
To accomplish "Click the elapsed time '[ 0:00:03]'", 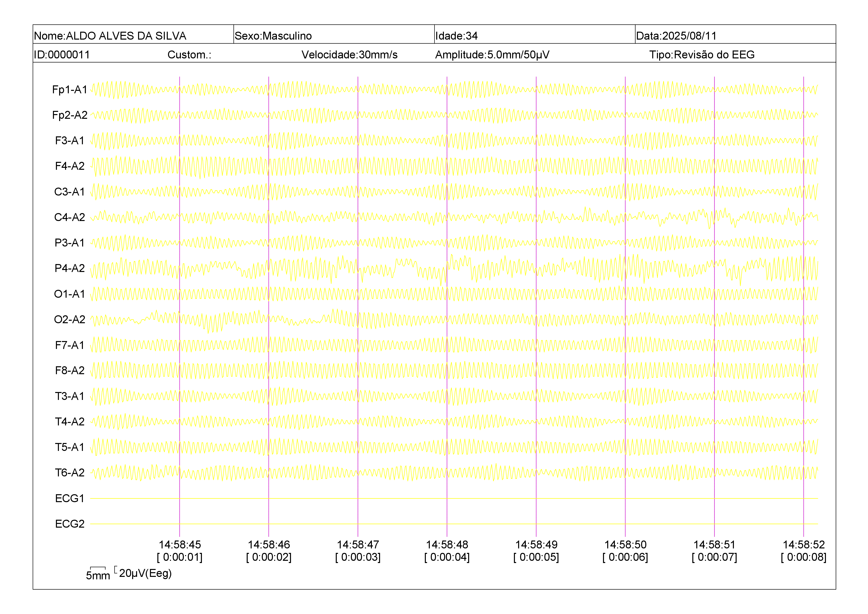I will point(358,557).
